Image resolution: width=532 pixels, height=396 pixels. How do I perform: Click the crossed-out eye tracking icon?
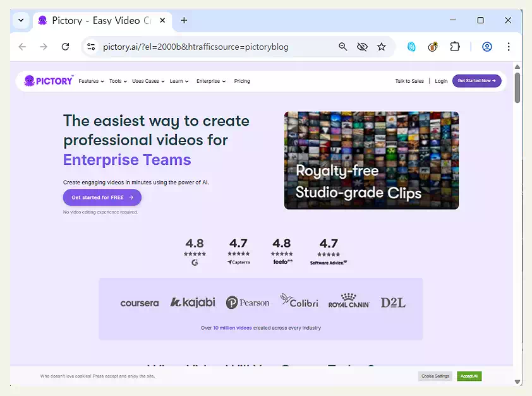[x=362, y=47]
